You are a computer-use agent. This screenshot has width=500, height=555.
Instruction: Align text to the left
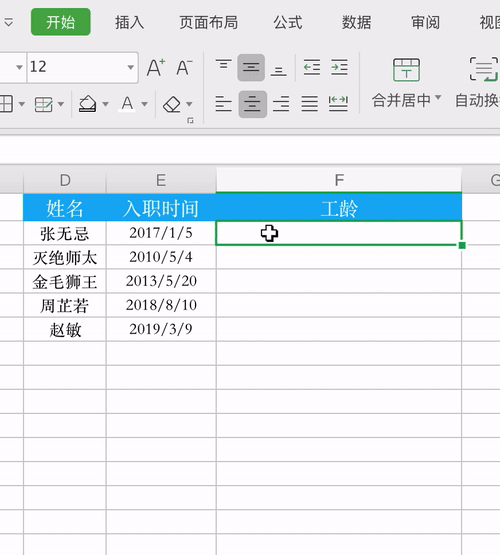224,104
